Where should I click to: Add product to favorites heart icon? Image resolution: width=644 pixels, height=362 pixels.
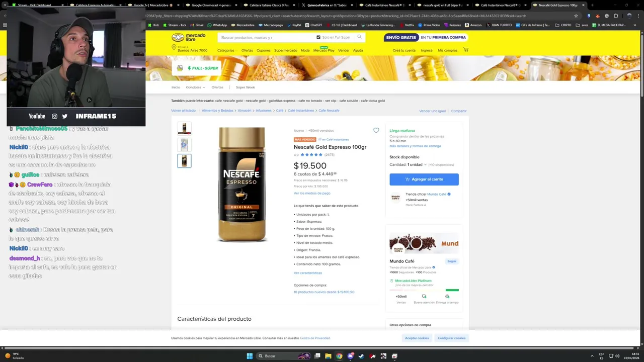click(376, 130)
